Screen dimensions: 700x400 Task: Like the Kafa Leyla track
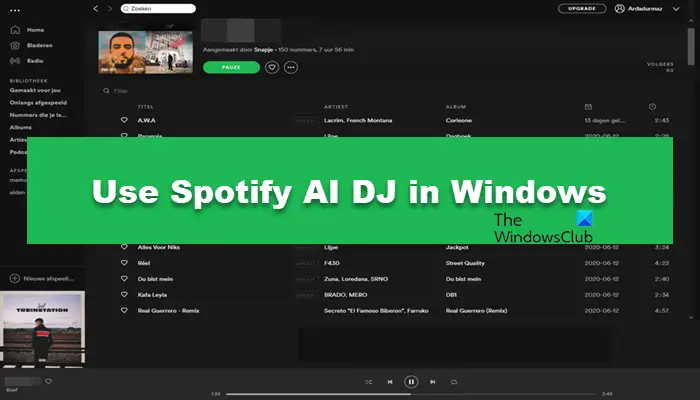[124, 295]
